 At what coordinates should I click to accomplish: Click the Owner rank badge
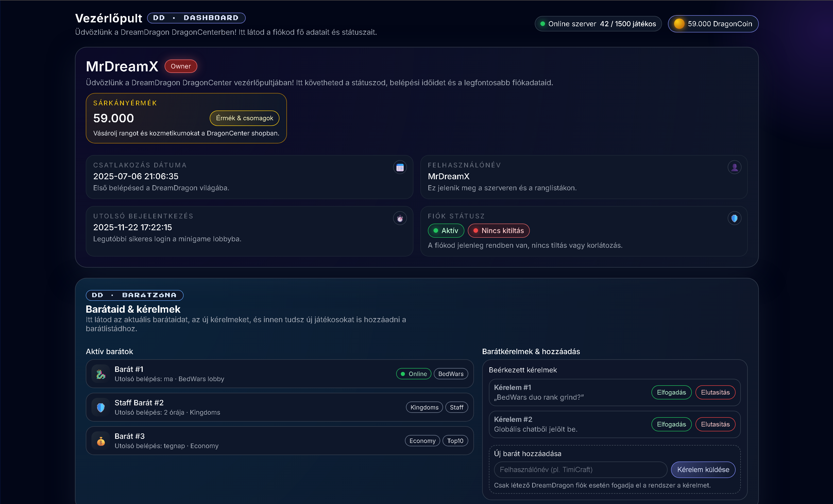click(x=181, y=66)
